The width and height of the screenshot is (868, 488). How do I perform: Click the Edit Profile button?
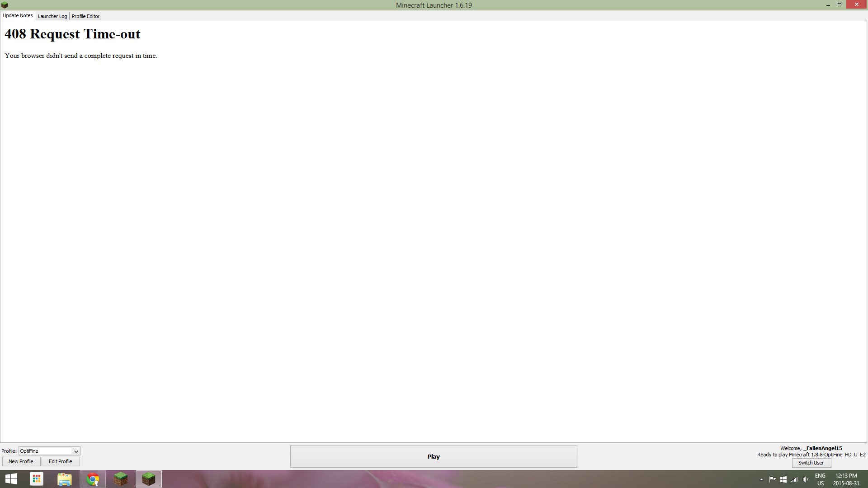click(x=61, y=461)
